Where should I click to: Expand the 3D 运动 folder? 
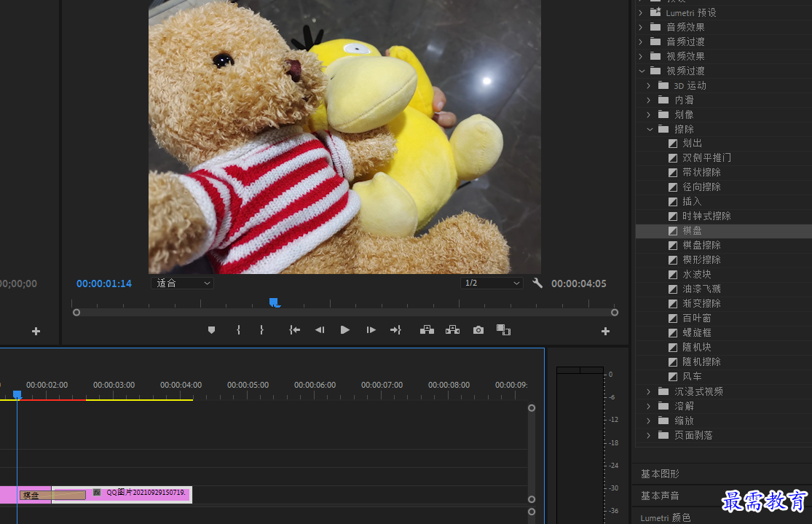(x=649, y=85)
